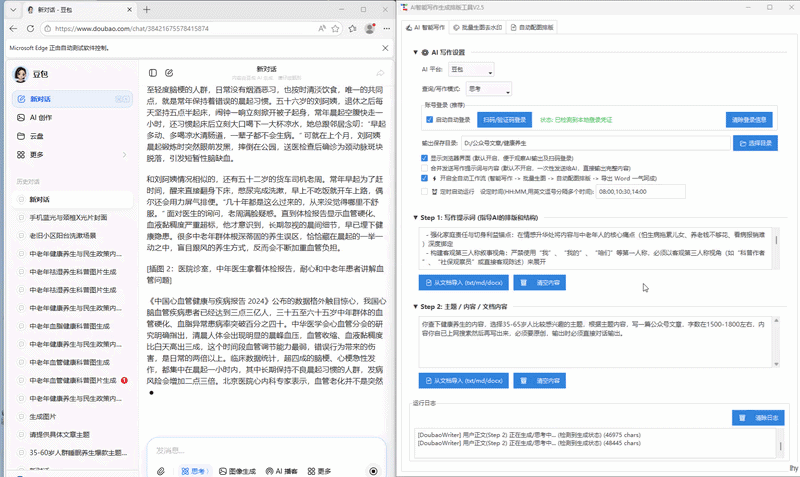Click 选择目录 folder button
The image size is (800, 477).
pos(756,143)
